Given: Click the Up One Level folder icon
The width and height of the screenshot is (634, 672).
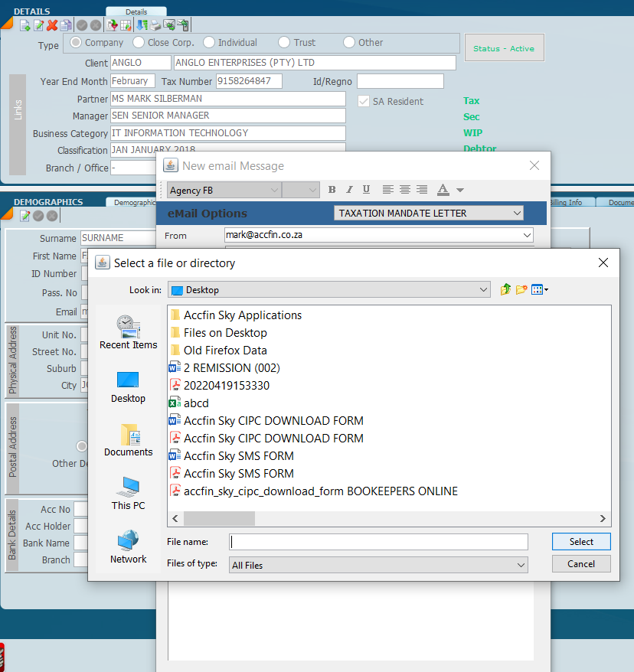Looking at the screenshot, I should (505, 289).
